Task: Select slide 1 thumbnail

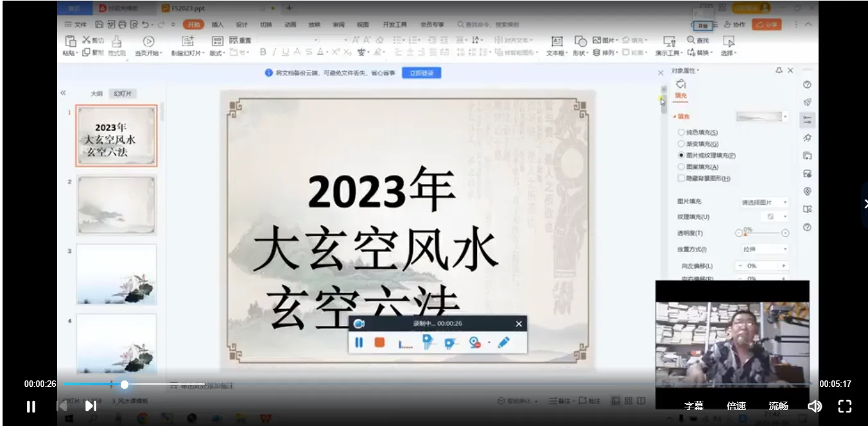Action: tap(116, 136)
